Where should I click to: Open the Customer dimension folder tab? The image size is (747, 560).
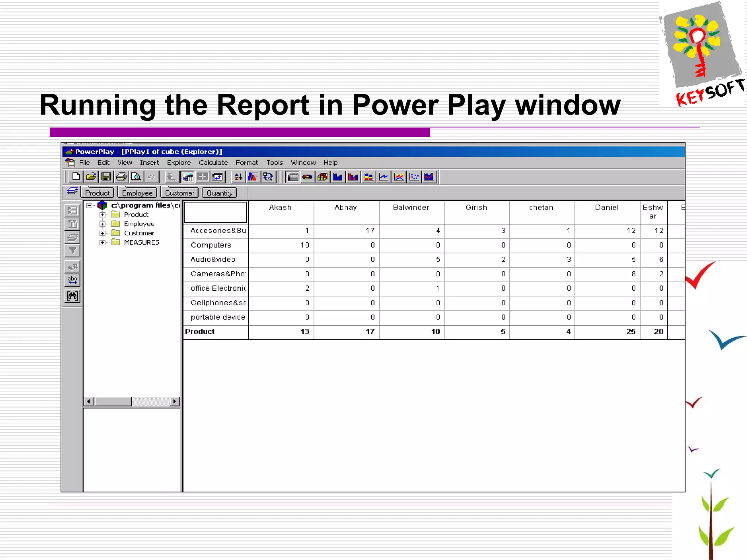pyautogui.click(x=179, y=193)
